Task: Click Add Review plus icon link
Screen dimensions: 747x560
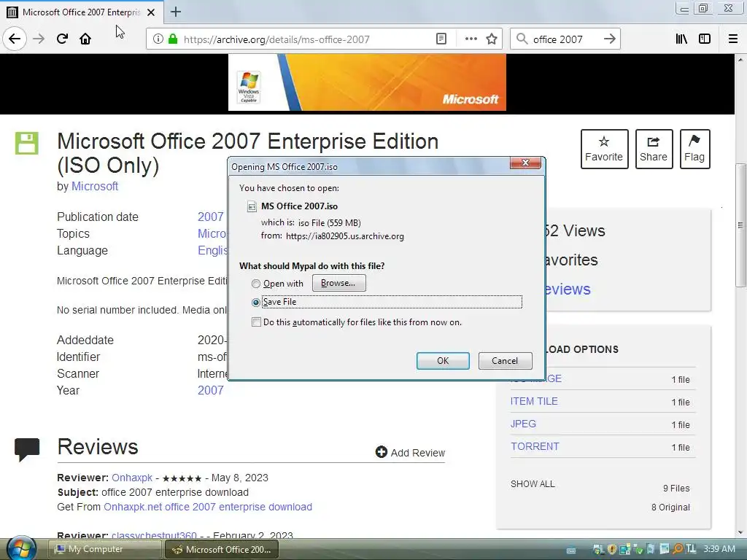Action: [x=410, y=452]
